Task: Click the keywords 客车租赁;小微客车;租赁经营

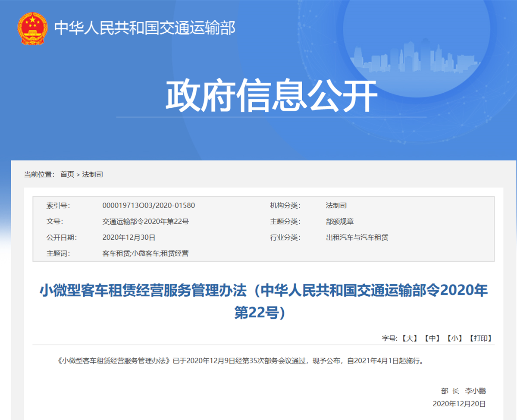Action: coord(145,254)
